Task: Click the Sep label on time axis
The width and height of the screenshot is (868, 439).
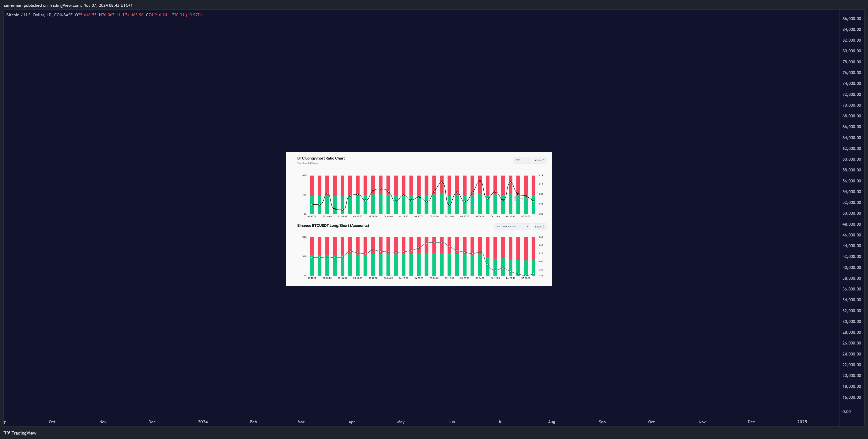Action: tap(602, 422)
